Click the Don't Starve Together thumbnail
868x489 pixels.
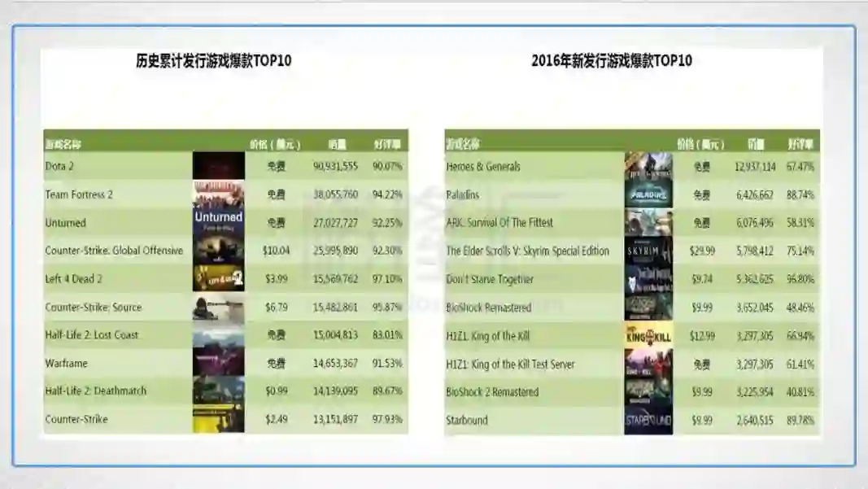[x=648, y=279]
